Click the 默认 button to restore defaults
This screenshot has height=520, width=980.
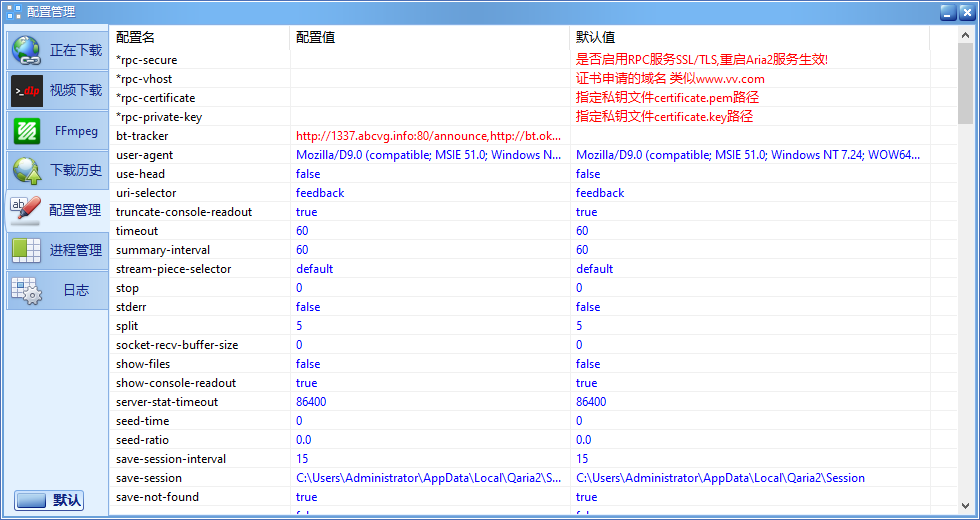pyautogui.click(x=49, y=500)
